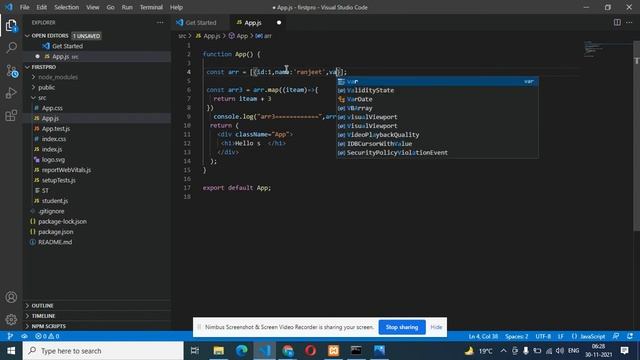Open Windows Start menu
The height and width of the screenshot is (360, 640).
(11, 351)
